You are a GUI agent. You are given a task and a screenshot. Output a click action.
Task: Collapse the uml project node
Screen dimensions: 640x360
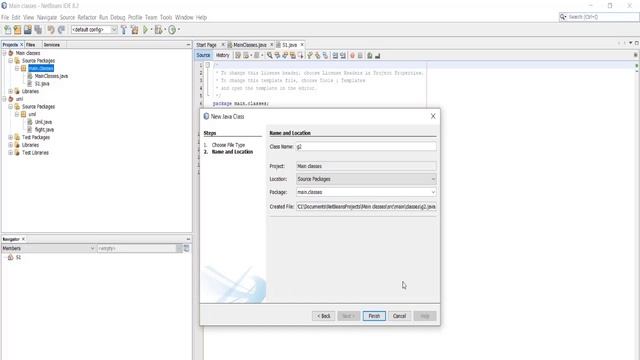(4, 99)
